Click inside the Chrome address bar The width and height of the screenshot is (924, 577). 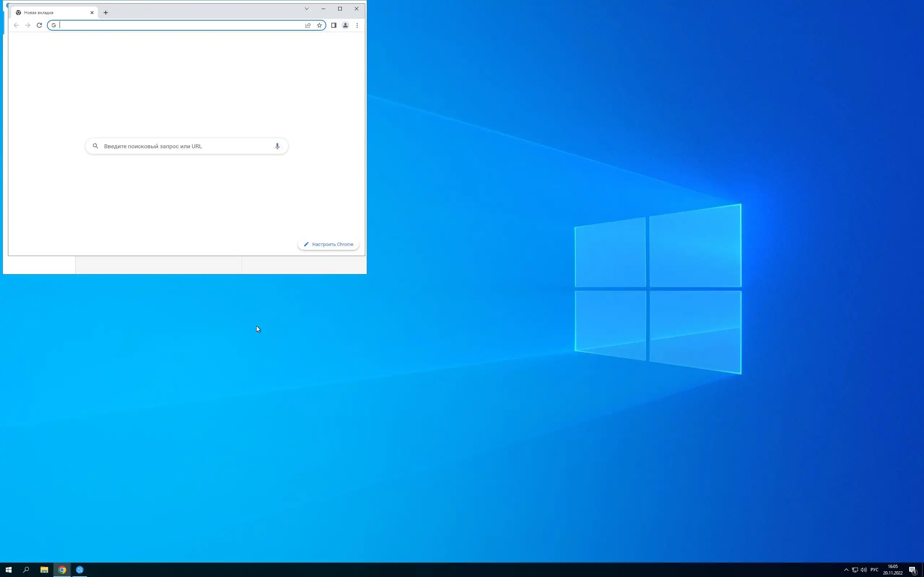point(179,25)
